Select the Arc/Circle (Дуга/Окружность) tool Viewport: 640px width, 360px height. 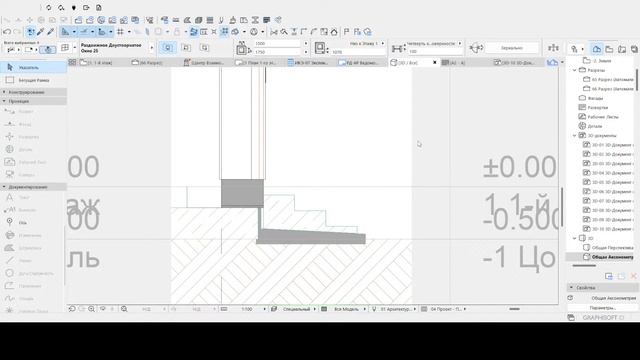tap(33, 273)
